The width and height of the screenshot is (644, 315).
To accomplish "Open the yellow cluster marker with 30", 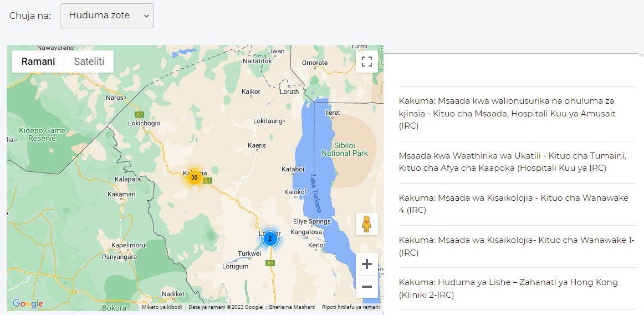I will (x=195, y=177).
